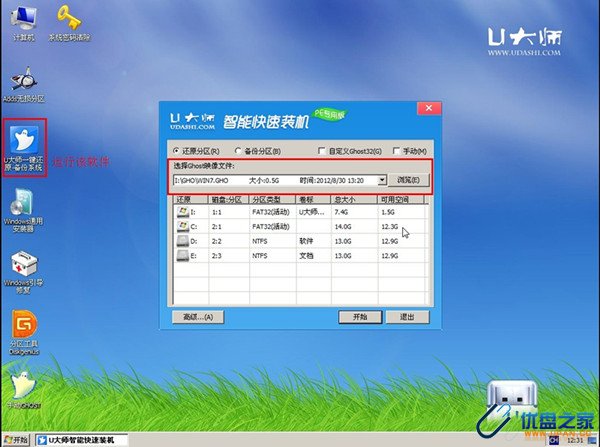Click the 高级...(A) advanced button
Screen dimensions: 600x447
(x=193, y=316)
